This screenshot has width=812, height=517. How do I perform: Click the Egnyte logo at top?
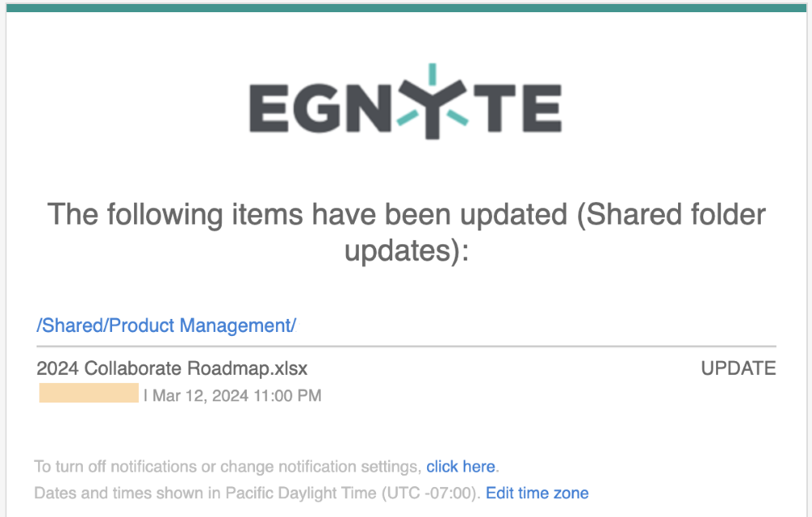pyautogui.click(x=405, y=102)
